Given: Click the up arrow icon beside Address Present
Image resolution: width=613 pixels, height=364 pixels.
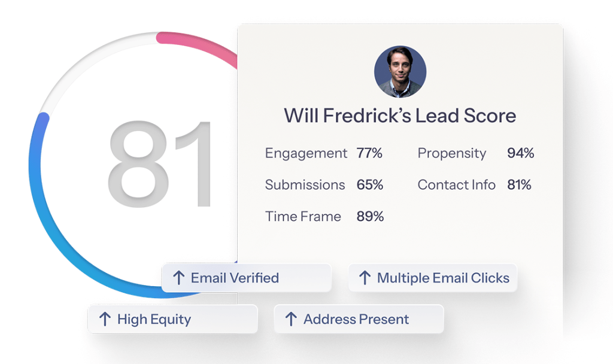Looking at the screenshot, I should click(x=290, y=319).
